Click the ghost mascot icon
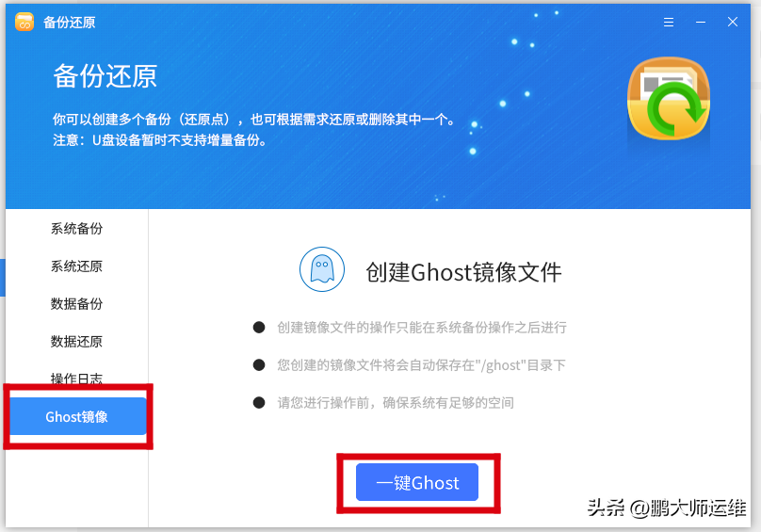This screenshot has height=532, width=761. click(x=322, y=269)
